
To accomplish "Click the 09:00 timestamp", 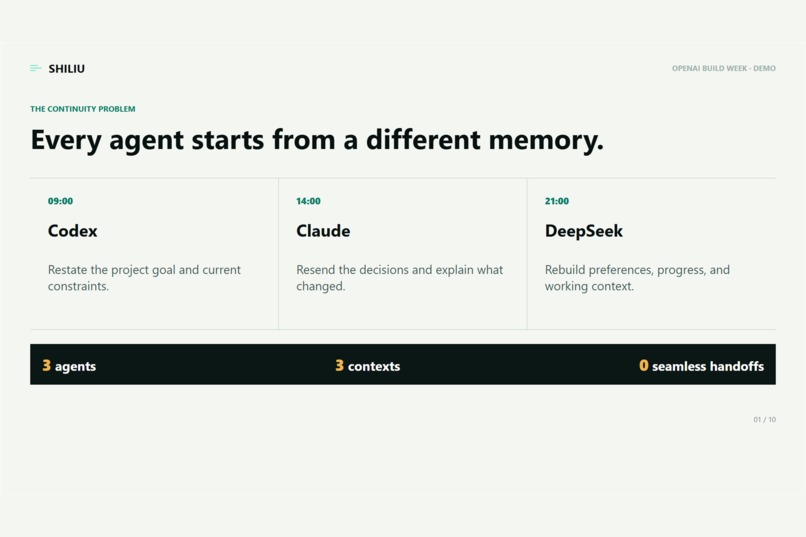I will pos(60,201).
